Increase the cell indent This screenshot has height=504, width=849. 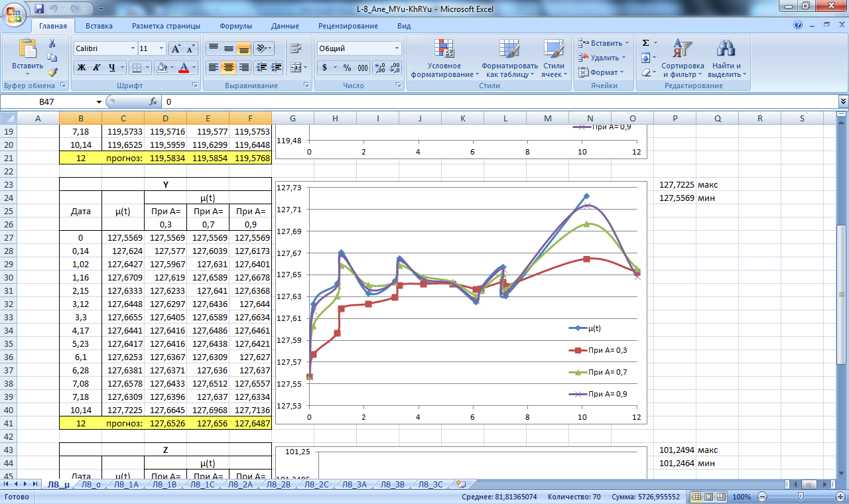click(x=277, y=67)
